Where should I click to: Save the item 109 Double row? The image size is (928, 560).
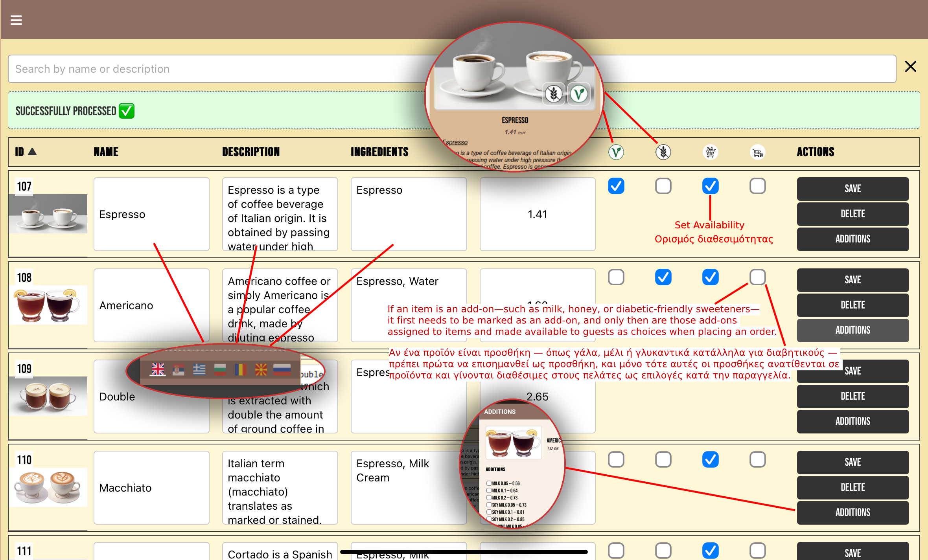853,371
